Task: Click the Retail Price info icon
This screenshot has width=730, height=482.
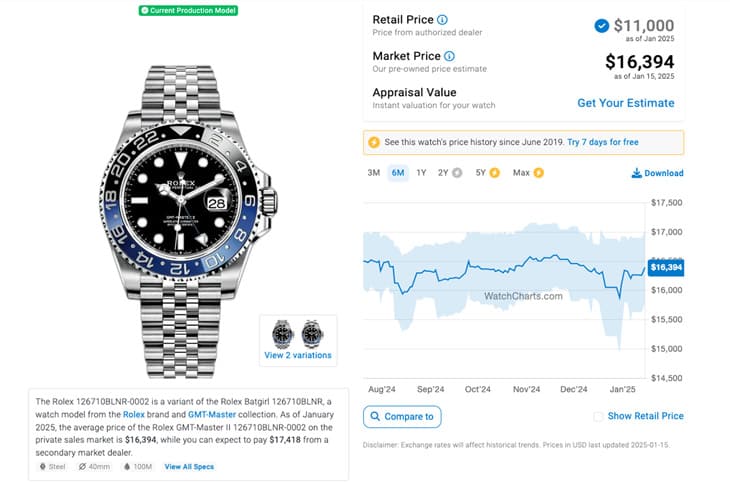Action: click(x=442, y=20)
